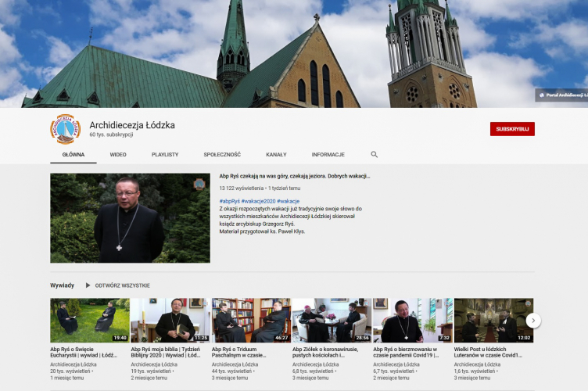Open the channel search magnifier icon
This screenshot has width=588, height=391.
(374, 155)
